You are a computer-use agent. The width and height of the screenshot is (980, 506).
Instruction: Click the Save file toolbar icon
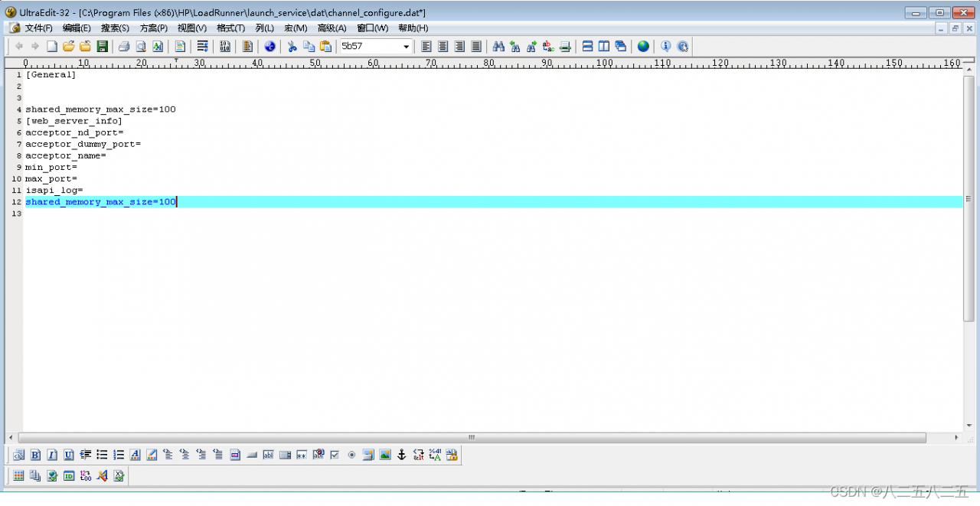click(102, 47)
